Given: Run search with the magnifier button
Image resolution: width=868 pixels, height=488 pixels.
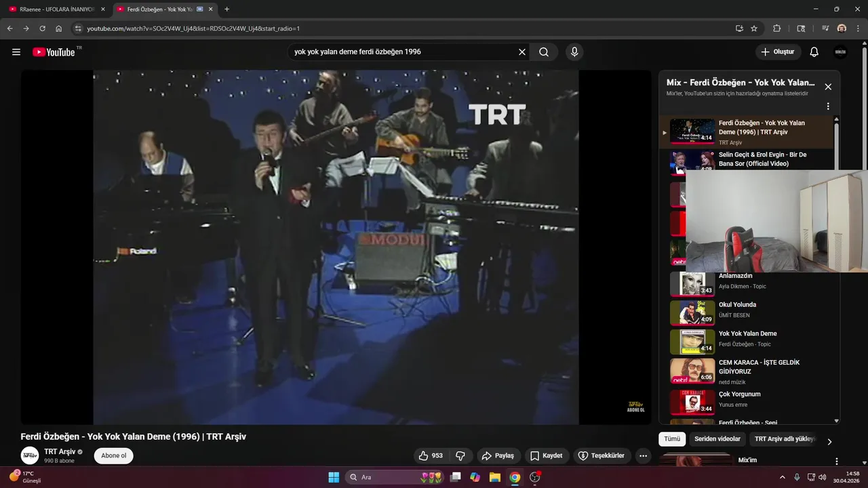Looking at the screenshot, I should click(544, 52).
